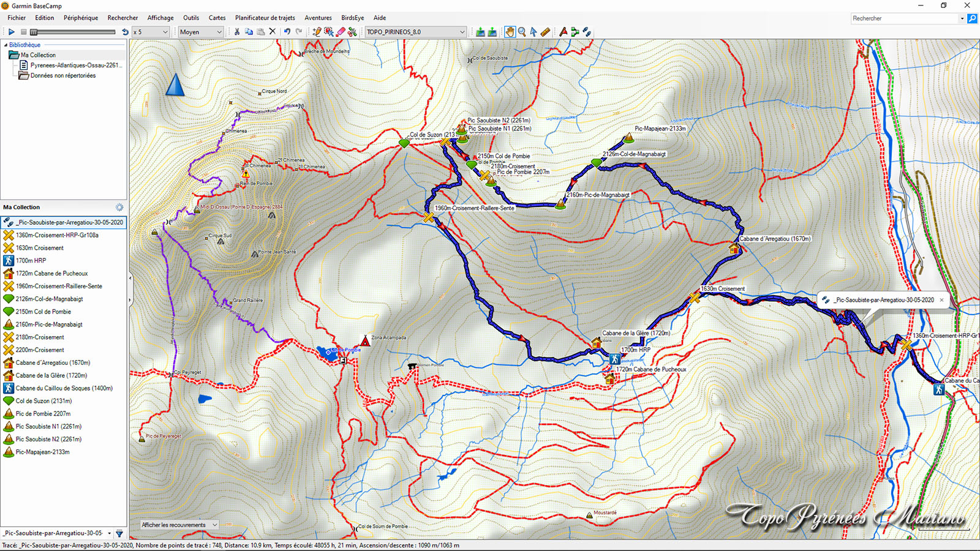Open the playback speed x5 dropdown
980x551 pixels.
click(x=151, y=32)
